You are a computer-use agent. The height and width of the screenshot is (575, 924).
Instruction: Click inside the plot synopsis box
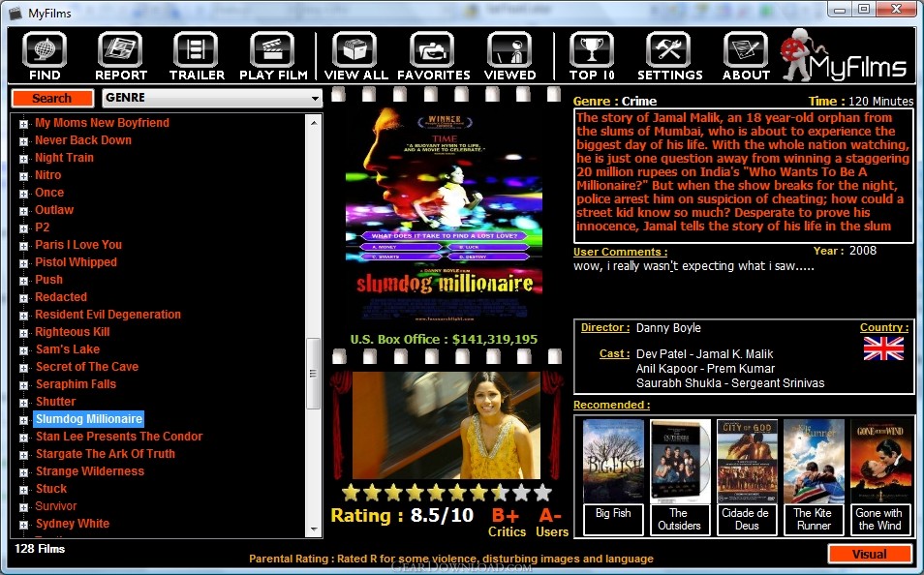[744, 175]
